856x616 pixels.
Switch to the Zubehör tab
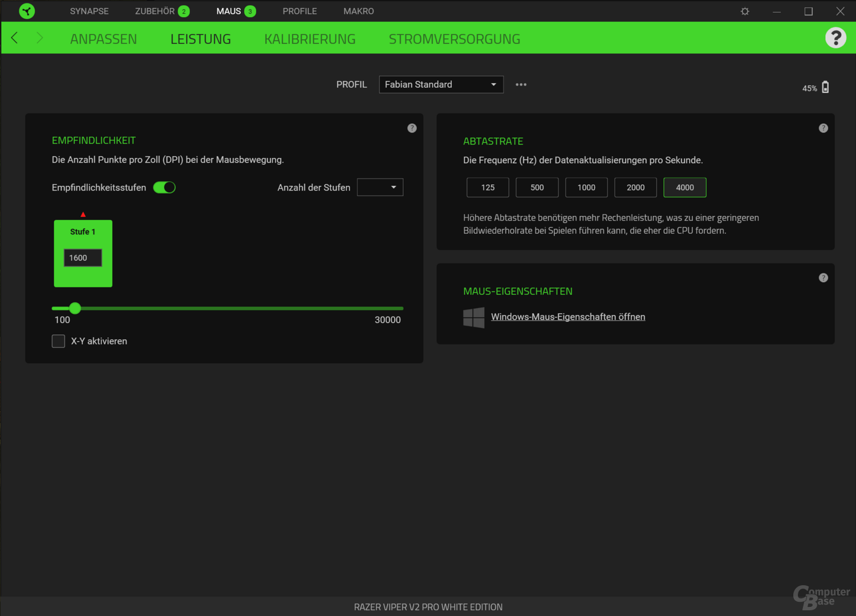155,11
